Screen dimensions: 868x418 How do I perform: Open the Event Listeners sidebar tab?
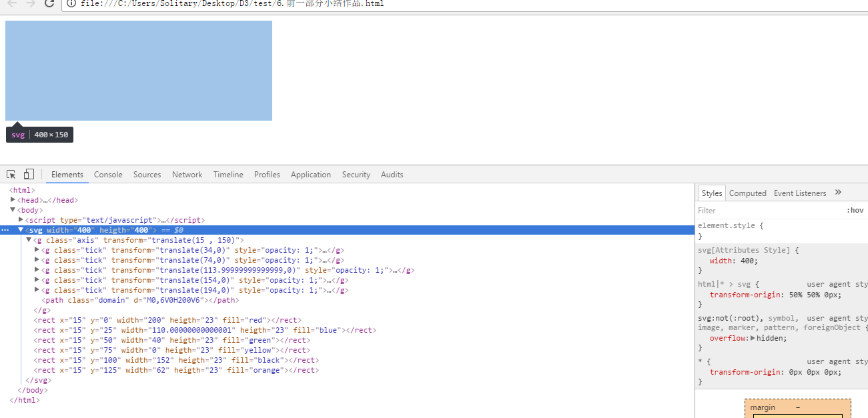pyautogui.click(x=800, y=193)
